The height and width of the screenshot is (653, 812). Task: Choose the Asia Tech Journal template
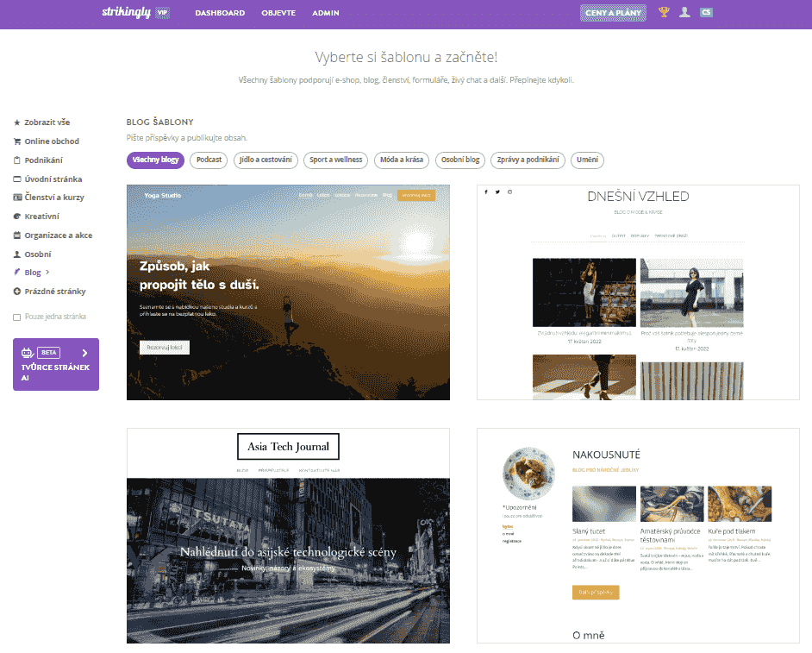[288, 536]
